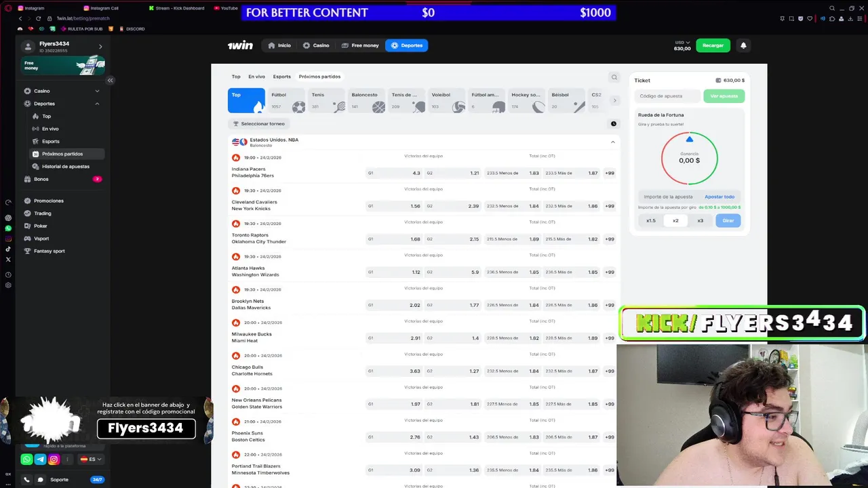Open DISCORD bookmark
This screenshot has height=488, width=868.
click(x=132, y=29)
